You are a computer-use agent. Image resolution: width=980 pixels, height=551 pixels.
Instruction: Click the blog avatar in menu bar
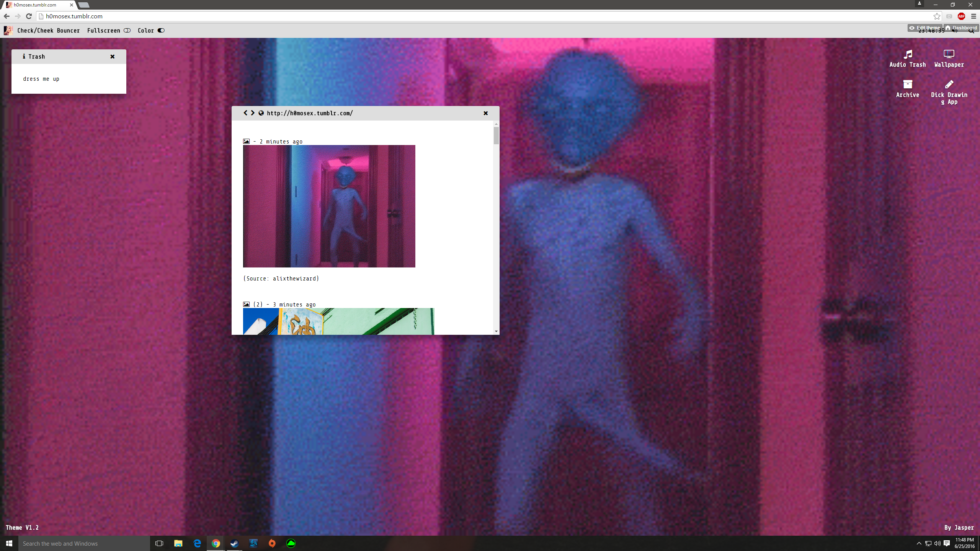[8, 31]
